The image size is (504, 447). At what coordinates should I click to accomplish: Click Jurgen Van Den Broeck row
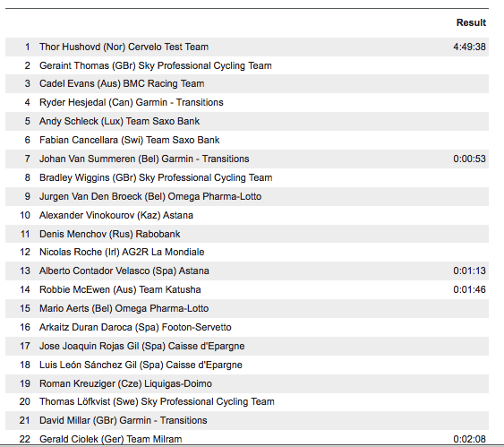(247, 196)
